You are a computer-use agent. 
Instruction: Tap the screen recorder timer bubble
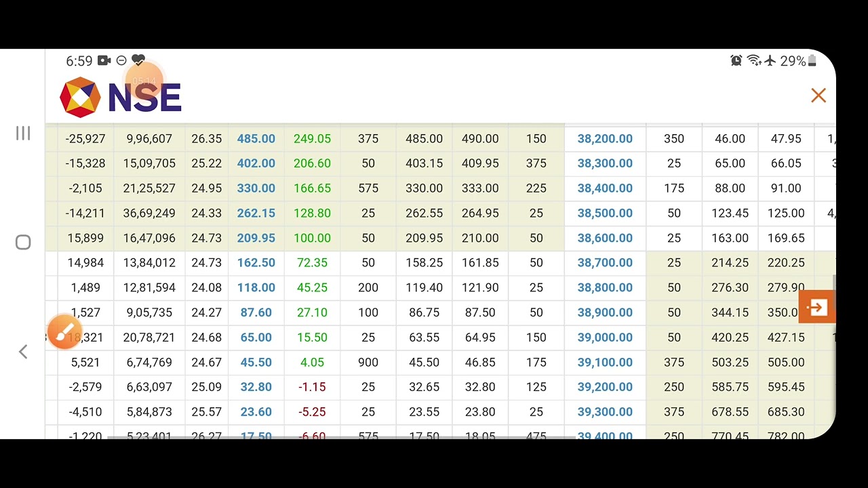(144, 81)
